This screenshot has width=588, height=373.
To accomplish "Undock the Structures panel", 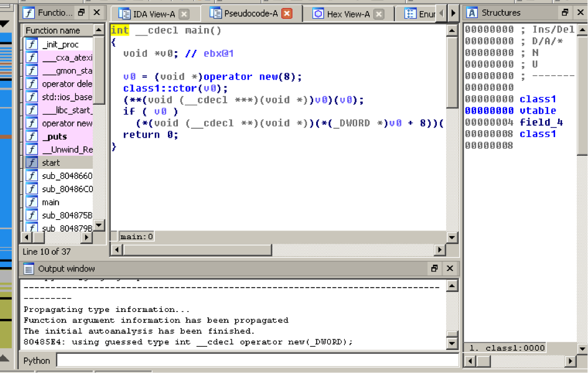I will click(x=565, y=12).
